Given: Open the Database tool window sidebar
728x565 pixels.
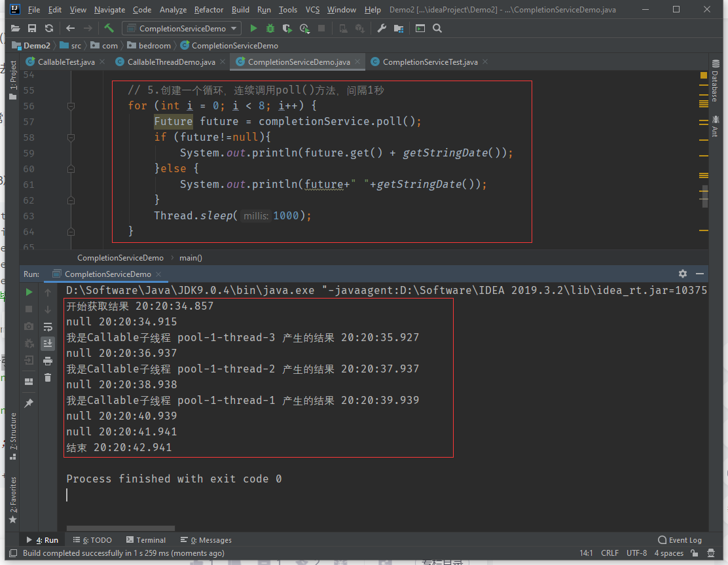Looking at the screenshot, I should pyautogui.click(x=715, y=81).
